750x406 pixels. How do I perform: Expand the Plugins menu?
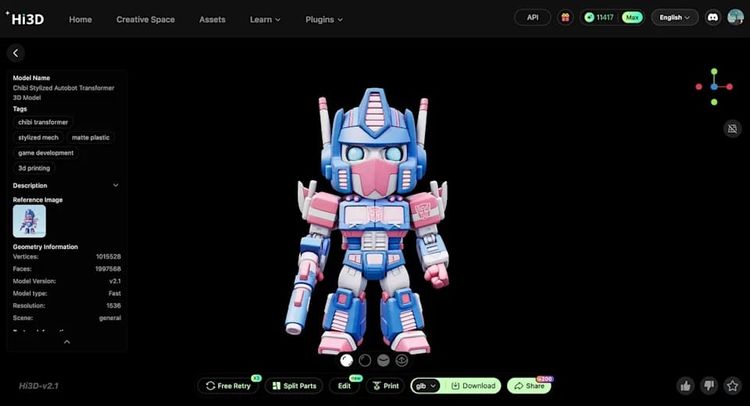pos(324,20)
